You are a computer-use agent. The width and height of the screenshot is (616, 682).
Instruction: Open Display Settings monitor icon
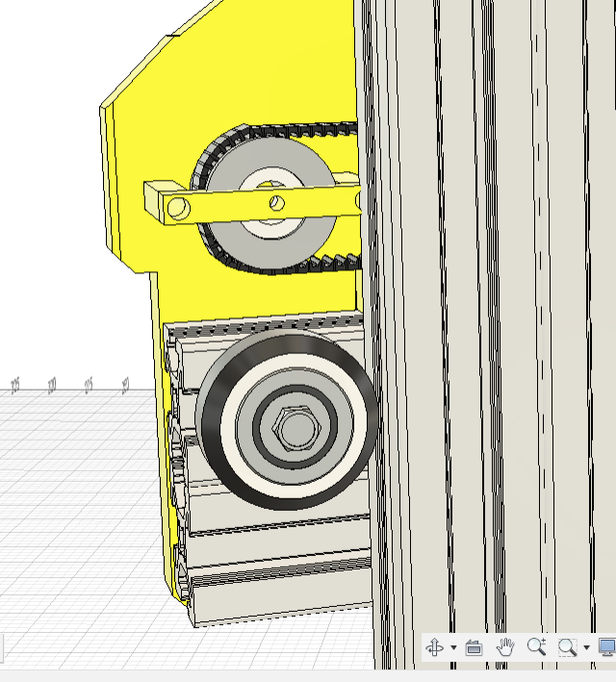pos(607,647)
